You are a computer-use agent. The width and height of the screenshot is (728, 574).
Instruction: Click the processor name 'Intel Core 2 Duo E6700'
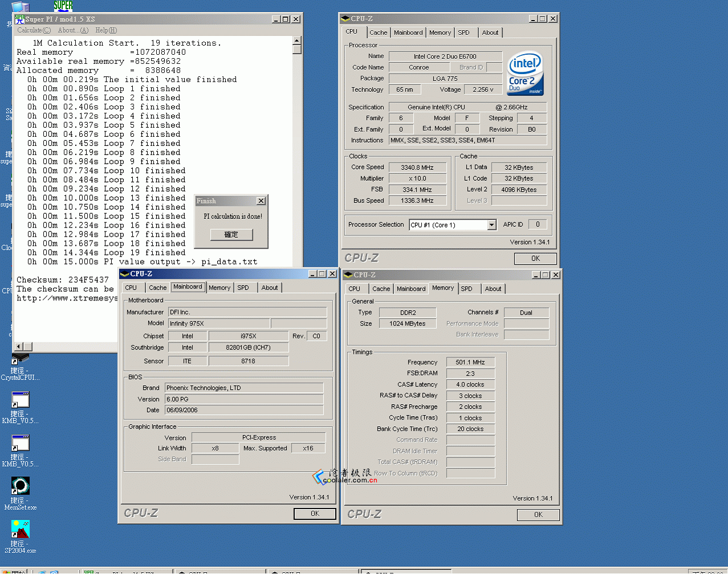[x=445, y=56]
